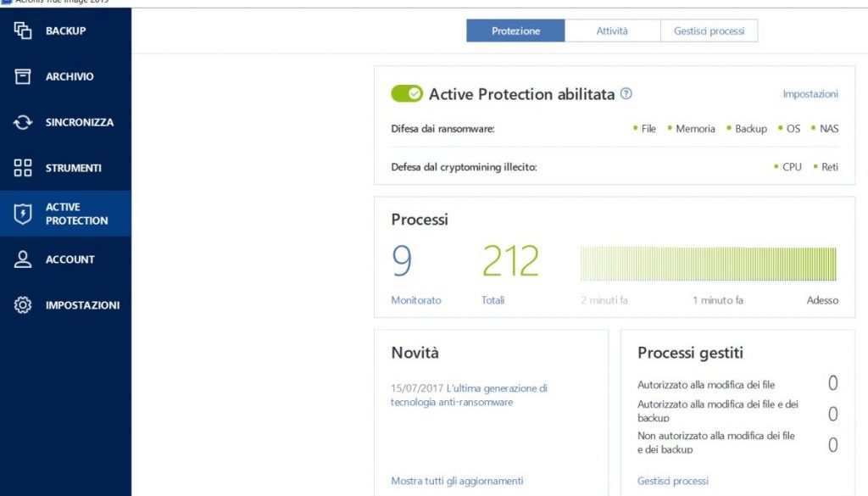Switch to the Protezione tab
The width and height of the screenshot is (868, 496).
pos(515,31)
